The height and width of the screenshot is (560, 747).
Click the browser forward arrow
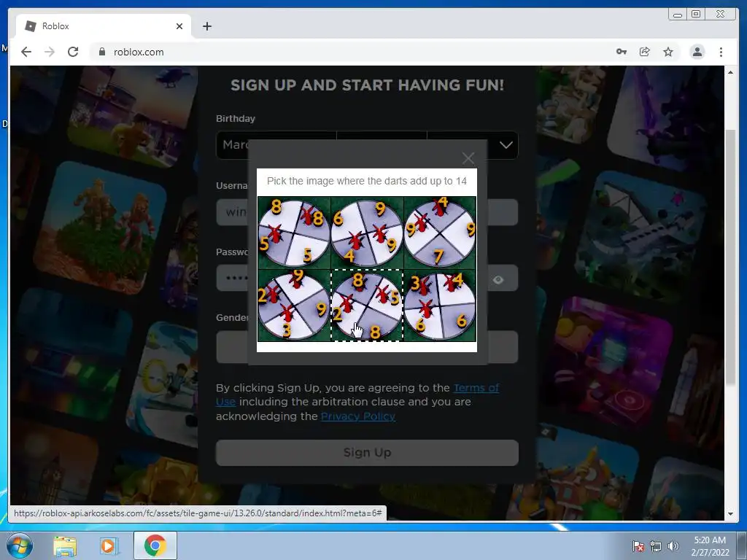pyautogui.click(x=50, y=52)
